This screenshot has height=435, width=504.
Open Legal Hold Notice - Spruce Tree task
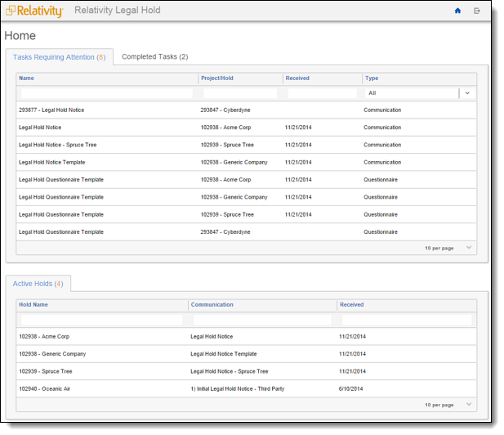click(57, 145)
